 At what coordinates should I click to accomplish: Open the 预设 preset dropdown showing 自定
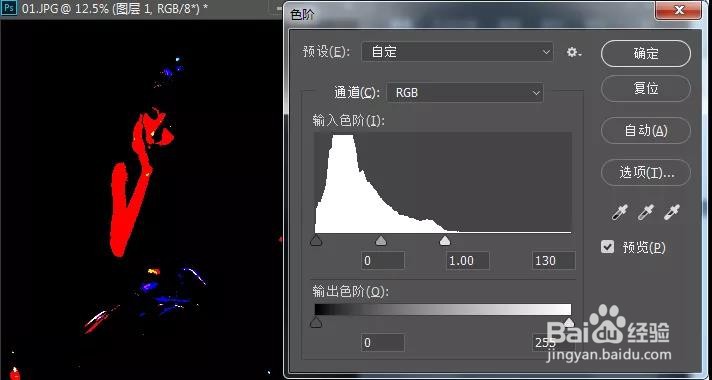457,52
